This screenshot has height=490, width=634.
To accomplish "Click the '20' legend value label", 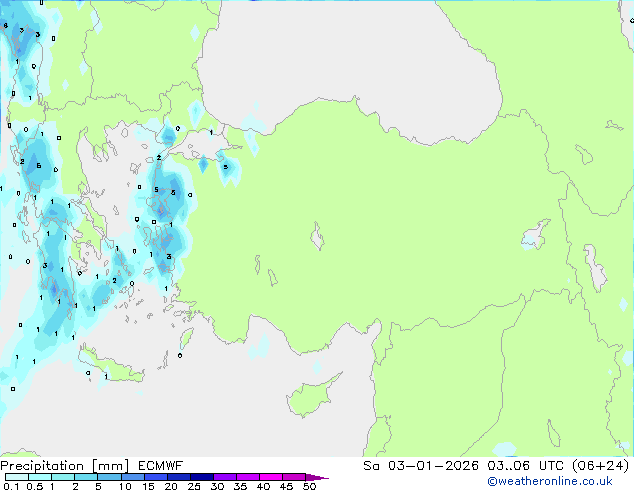I will click(171, 486).
